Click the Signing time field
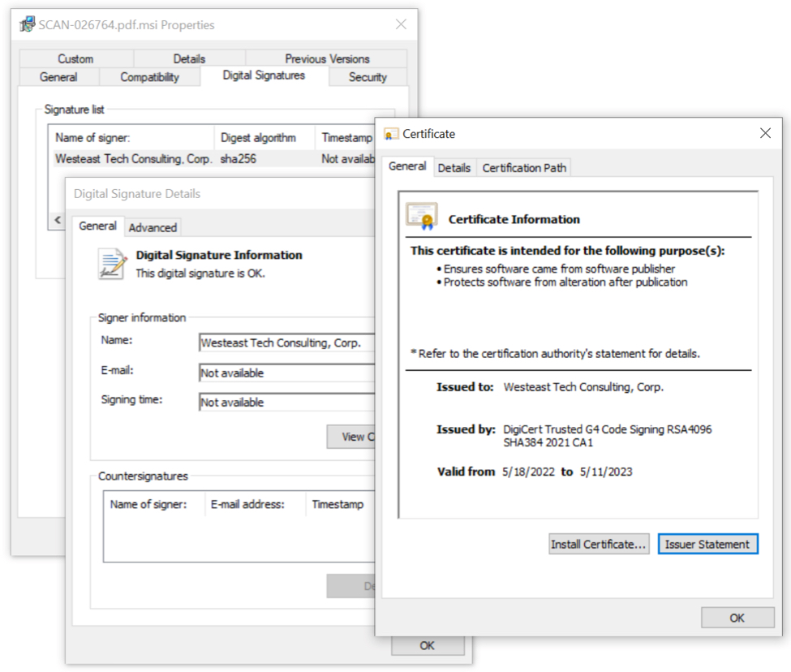 point(286,403)
